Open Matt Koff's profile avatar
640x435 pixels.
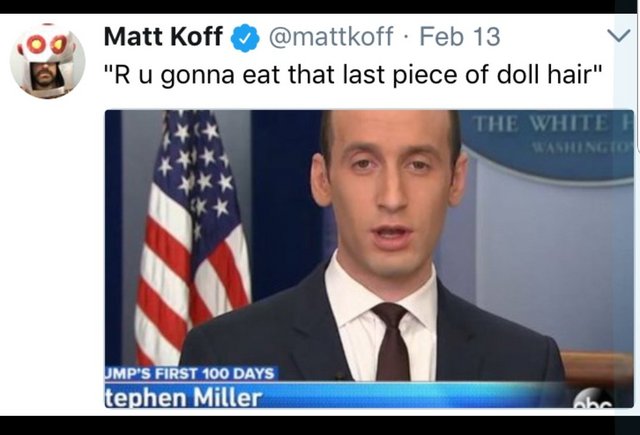pyautogui.click(x=48, y=61)
